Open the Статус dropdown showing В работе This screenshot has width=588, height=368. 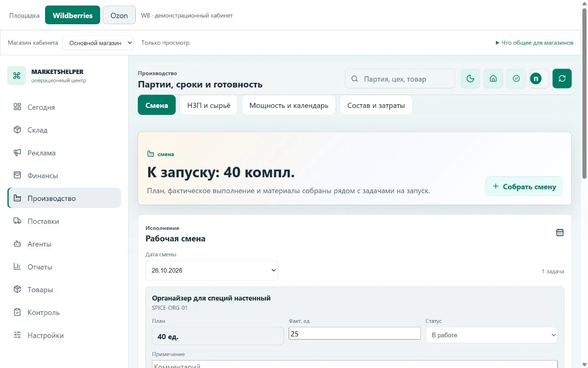point(491,335)
